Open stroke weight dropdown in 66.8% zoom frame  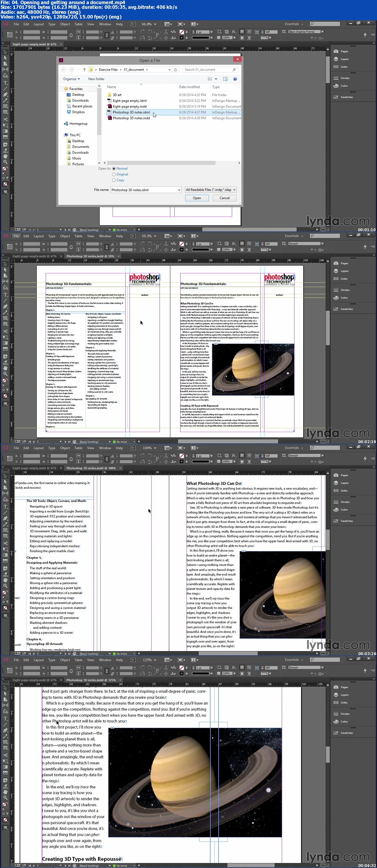pyautogui.click(x=211, y=32)
